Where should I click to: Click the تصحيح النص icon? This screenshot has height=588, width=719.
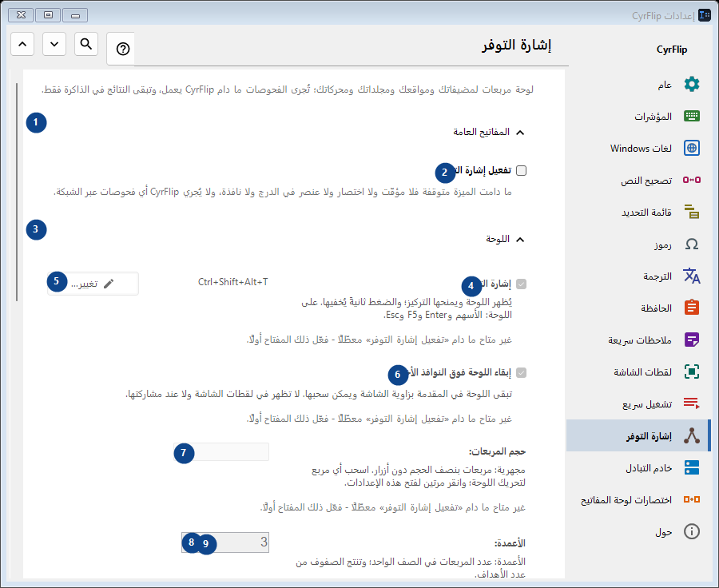tap(692, 180)
